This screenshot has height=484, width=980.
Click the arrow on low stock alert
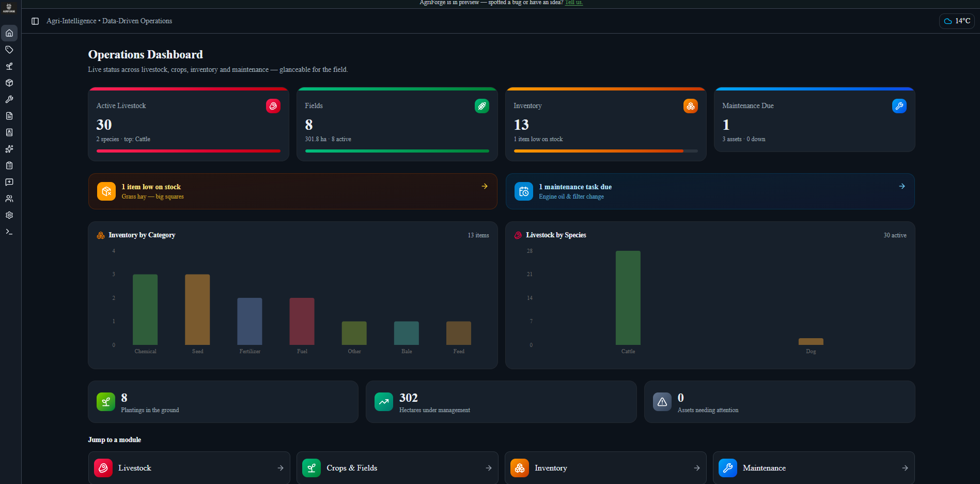pos(485,186)
